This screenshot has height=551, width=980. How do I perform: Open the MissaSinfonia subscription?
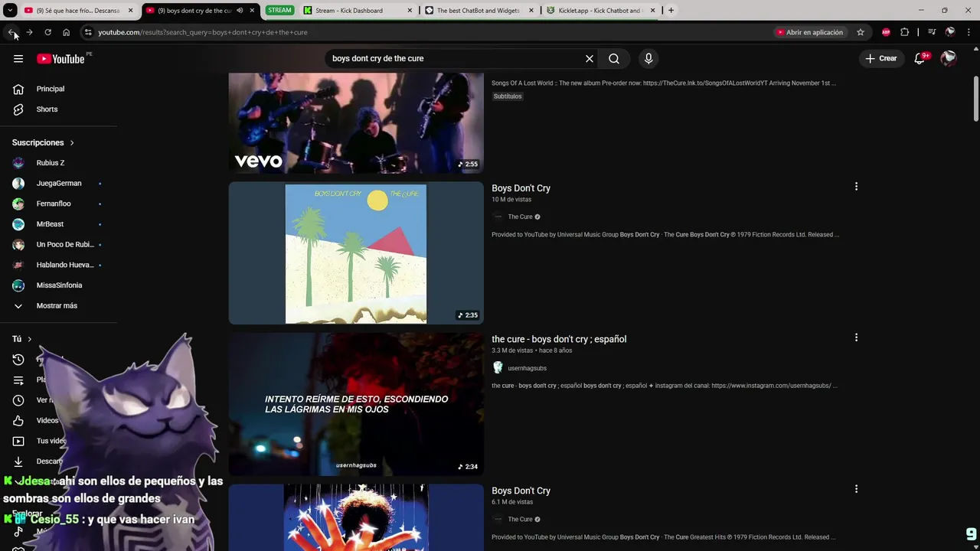click(x=59, y=285)
